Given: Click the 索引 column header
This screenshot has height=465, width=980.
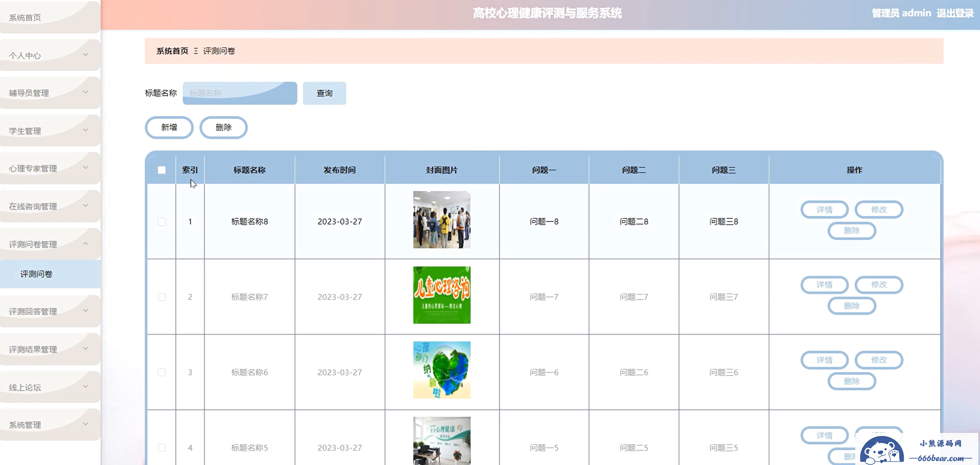Looking at the screenshot, I should click(190, 170).
